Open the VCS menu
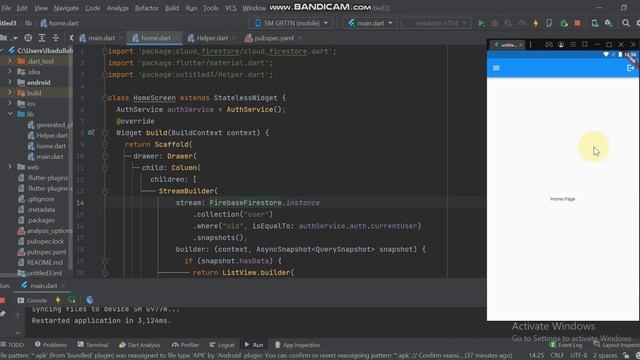 (x=231, y=8)
